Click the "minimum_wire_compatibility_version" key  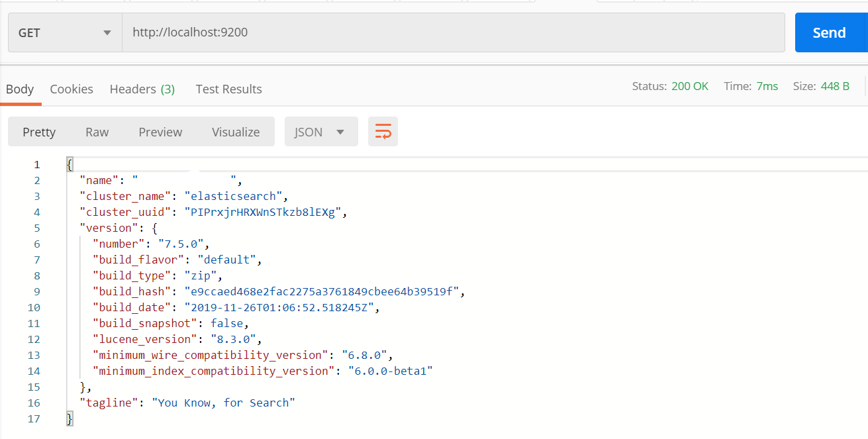pos(211,355)
